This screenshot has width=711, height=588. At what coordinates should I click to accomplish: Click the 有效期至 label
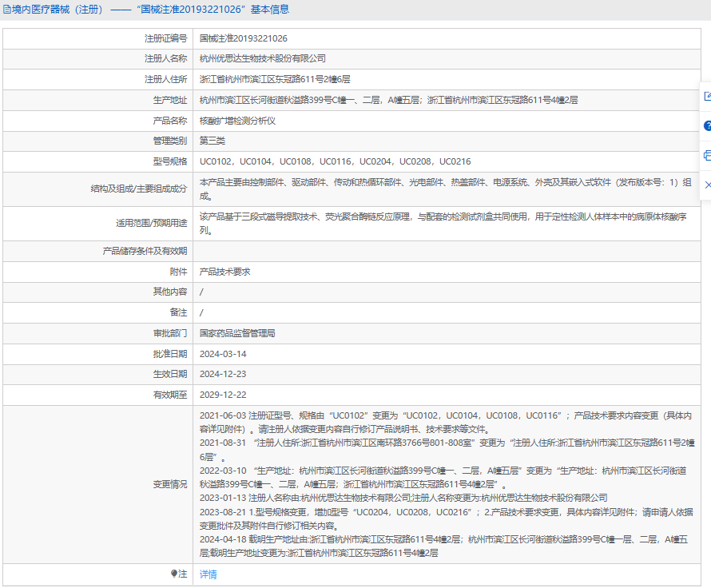tap(169, 395)
